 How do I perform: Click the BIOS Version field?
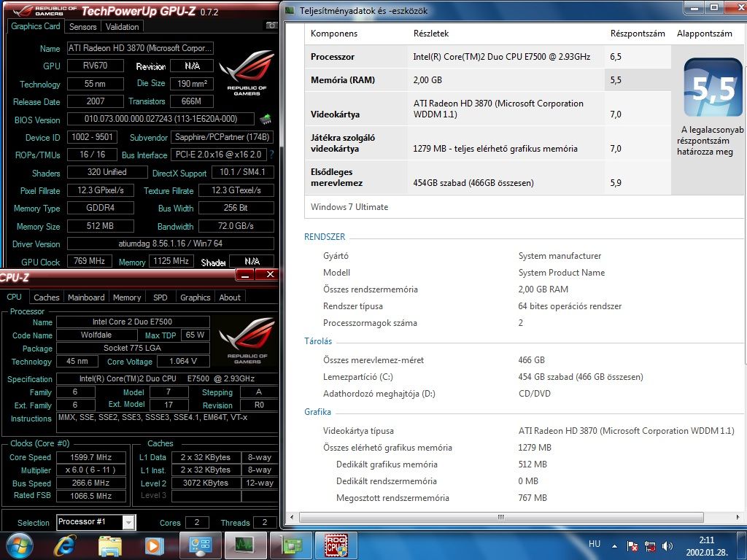(160, 119)
